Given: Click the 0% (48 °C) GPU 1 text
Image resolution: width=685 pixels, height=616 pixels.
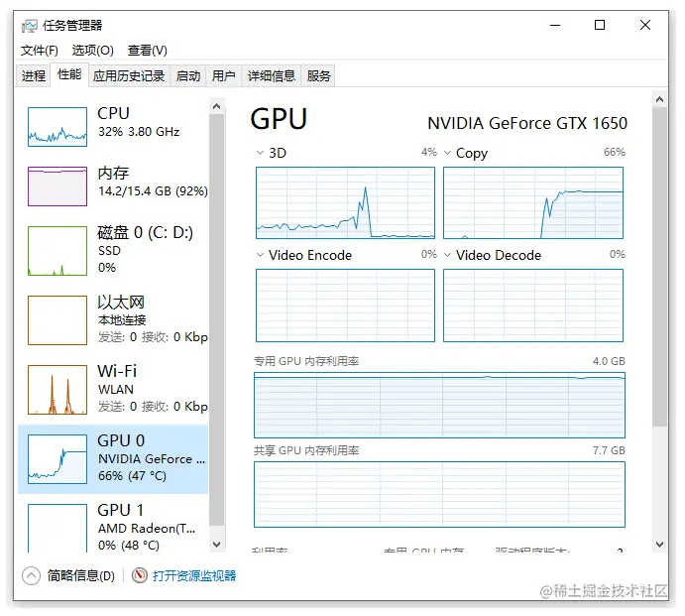Looking at the screenshot, I should (129, 546).
